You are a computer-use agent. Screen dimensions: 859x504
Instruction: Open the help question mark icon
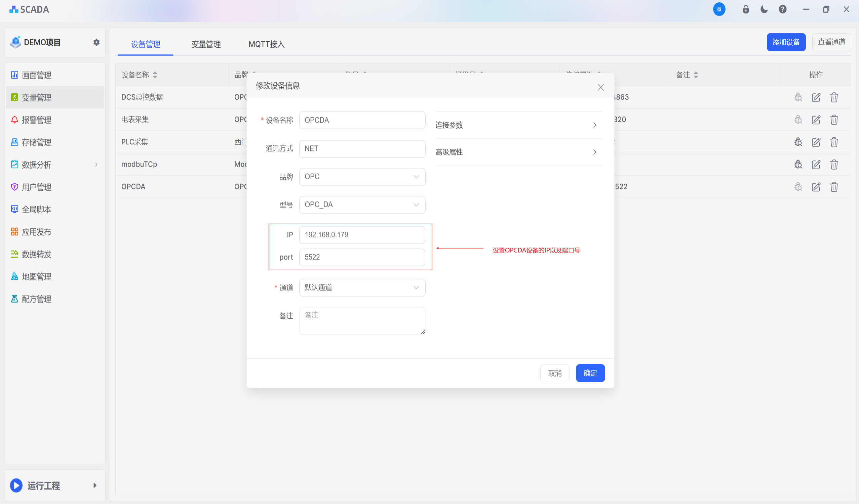[x=782, y=9]
